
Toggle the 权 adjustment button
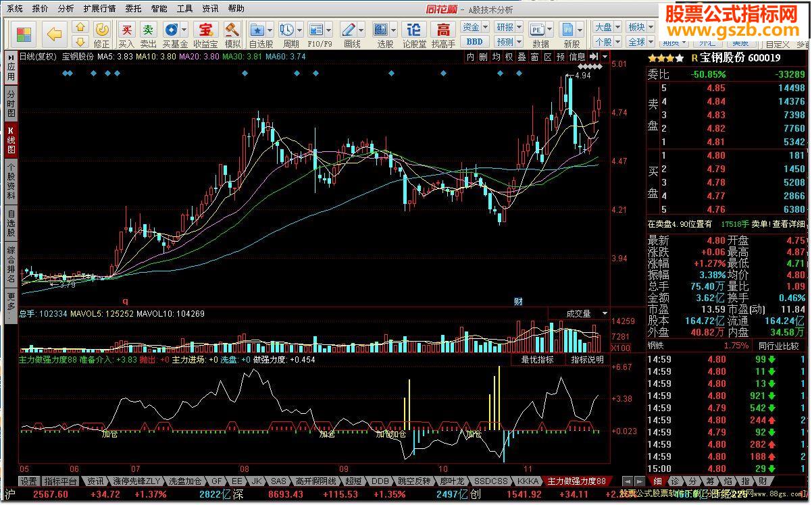pyautogui.click(x=509, y=57)
